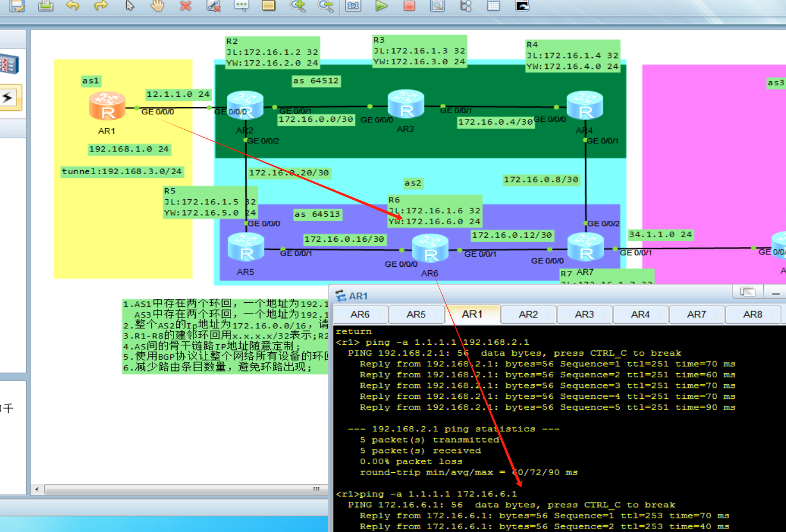The height and width of the screenshot is (532, 786).
Task: Select the AR7 router in topology
Action: point(586,247)
